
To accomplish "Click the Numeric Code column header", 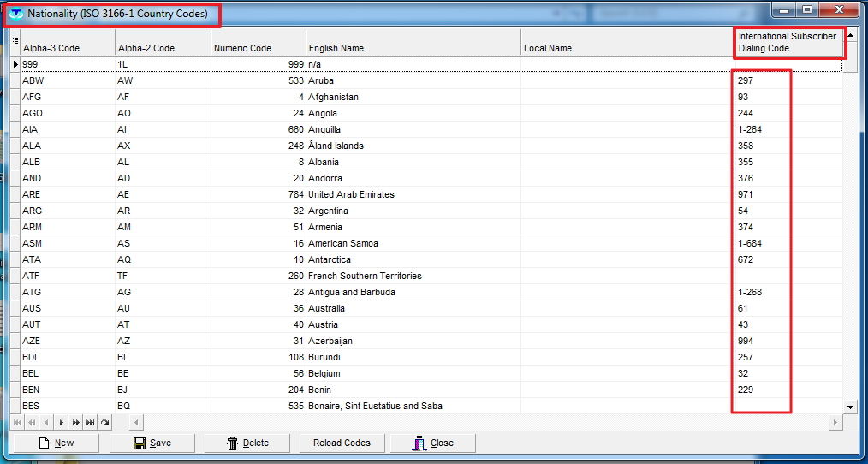I will pyautogui.click(x=258, y=48).
